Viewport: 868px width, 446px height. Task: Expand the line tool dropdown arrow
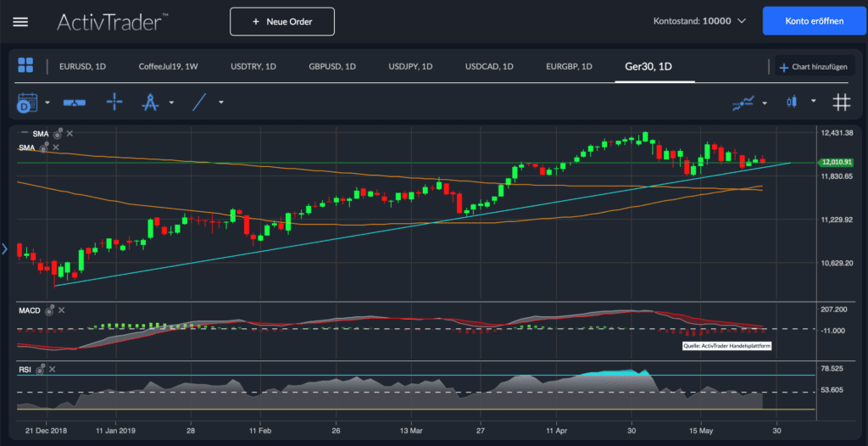(221, 103)
